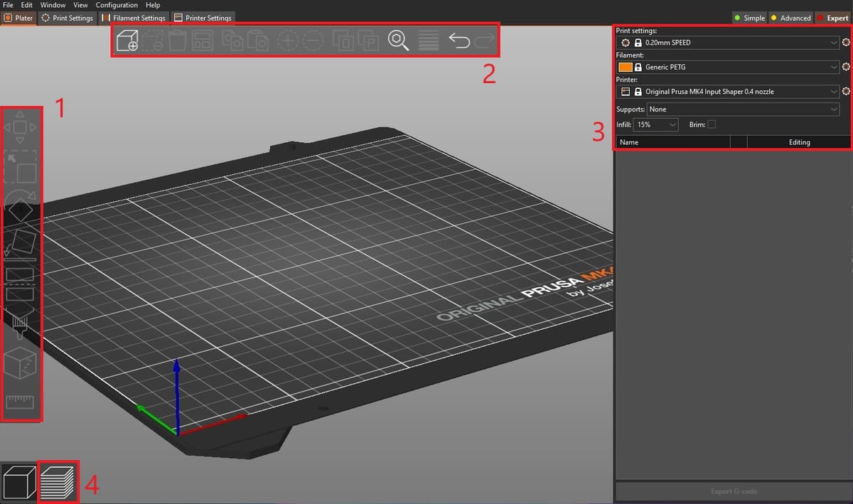Switch to the Printer Settings tab
Screen dimensions: 853x504
click(x=203, y=18)
